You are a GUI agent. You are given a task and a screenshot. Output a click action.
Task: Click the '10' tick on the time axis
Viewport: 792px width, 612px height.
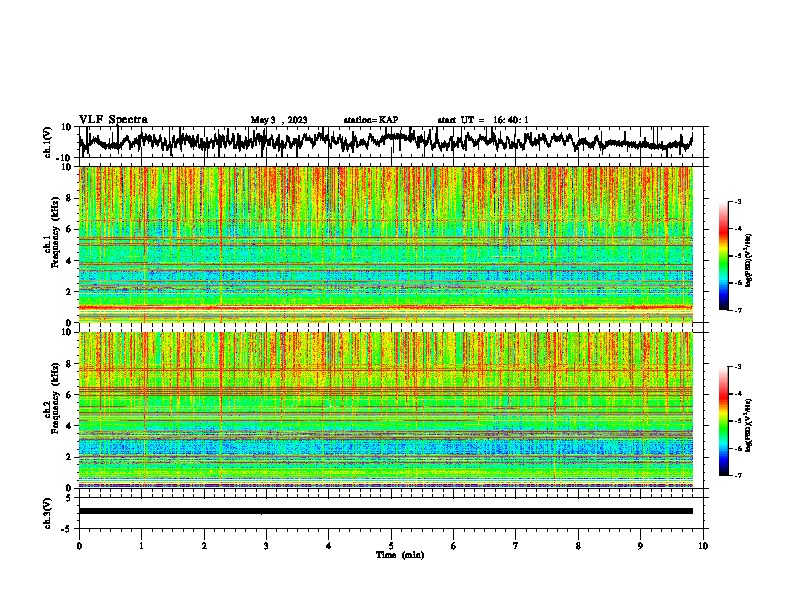pos(703,546)
